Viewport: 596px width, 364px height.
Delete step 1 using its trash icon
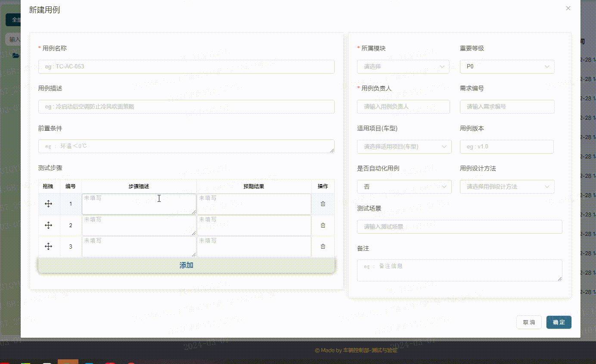pos(323,204)
